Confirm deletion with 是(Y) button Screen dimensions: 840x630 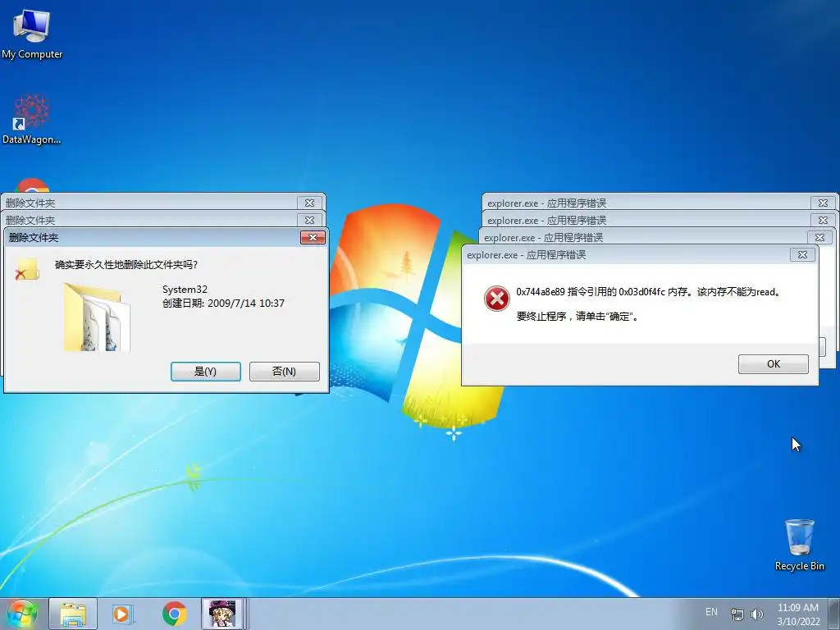tap(206, 372)
